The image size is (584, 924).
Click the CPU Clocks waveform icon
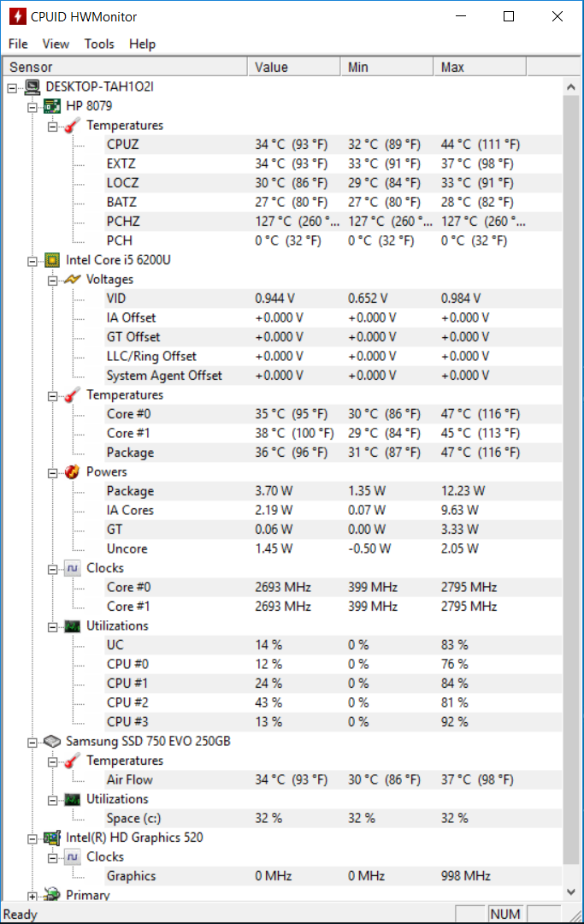pyautogui.click(x=73, y=568)
